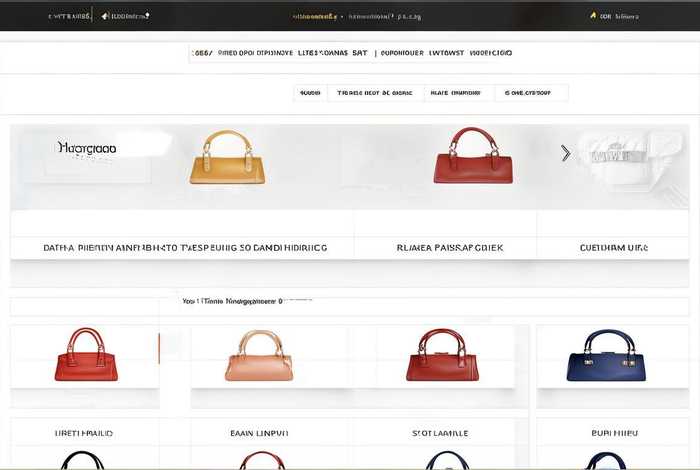This screenshot has width=700, height=470.
Task: Select the dark red handbag in third tile
Action: 442,356
